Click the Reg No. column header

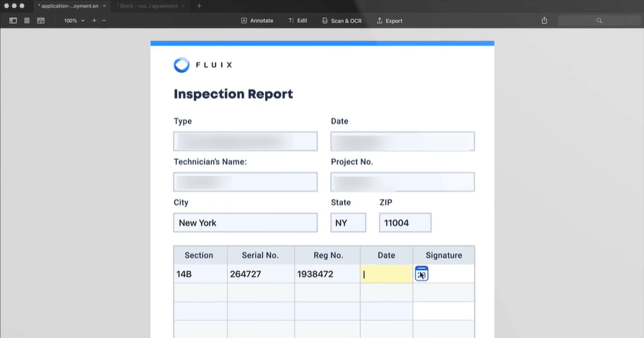327,255
